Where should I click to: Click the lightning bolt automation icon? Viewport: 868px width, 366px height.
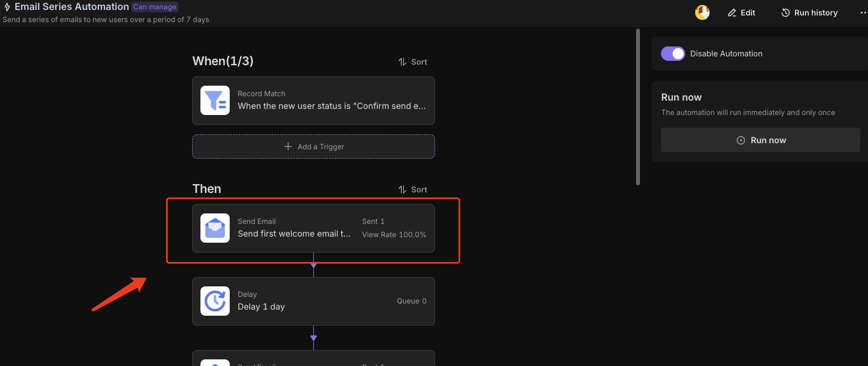point(7,7)
